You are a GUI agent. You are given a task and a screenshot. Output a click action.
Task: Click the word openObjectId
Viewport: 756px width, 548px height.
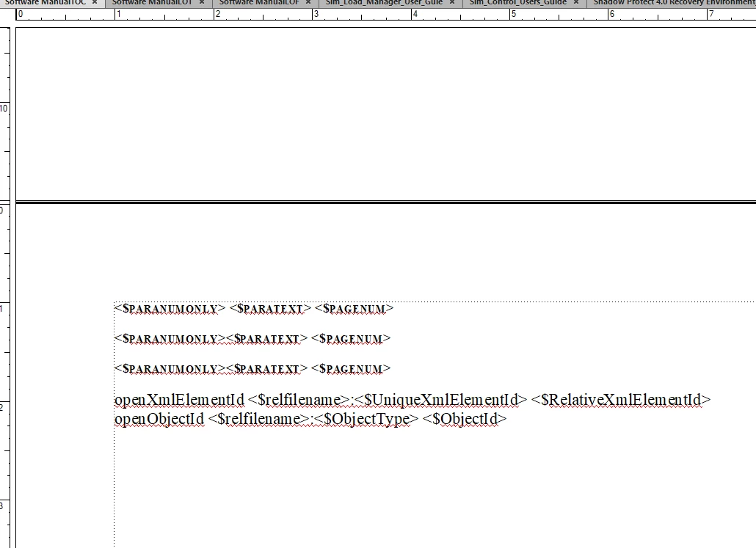click(159, 419)
